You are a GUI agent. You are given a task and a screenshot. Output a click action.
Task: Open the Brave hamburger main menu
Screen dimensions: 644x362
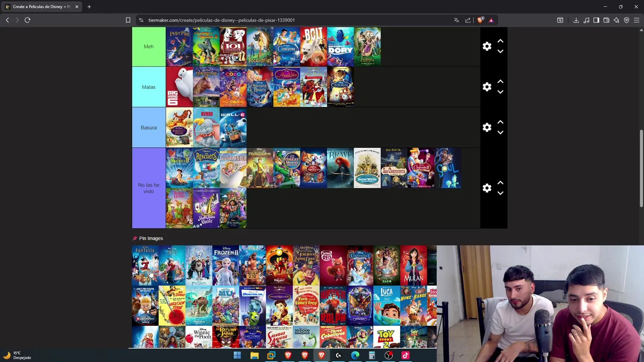coord(636,20)
